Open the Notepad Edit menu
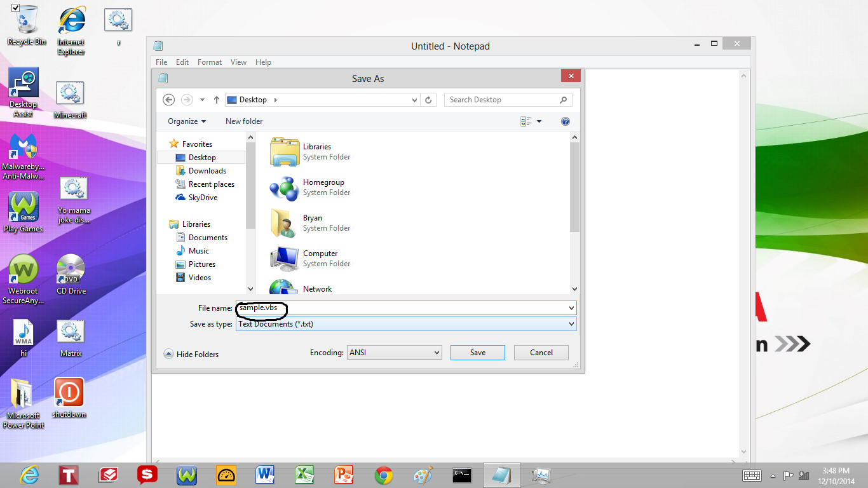The width and height of the screenshot is (868, 488). [182, 62]
